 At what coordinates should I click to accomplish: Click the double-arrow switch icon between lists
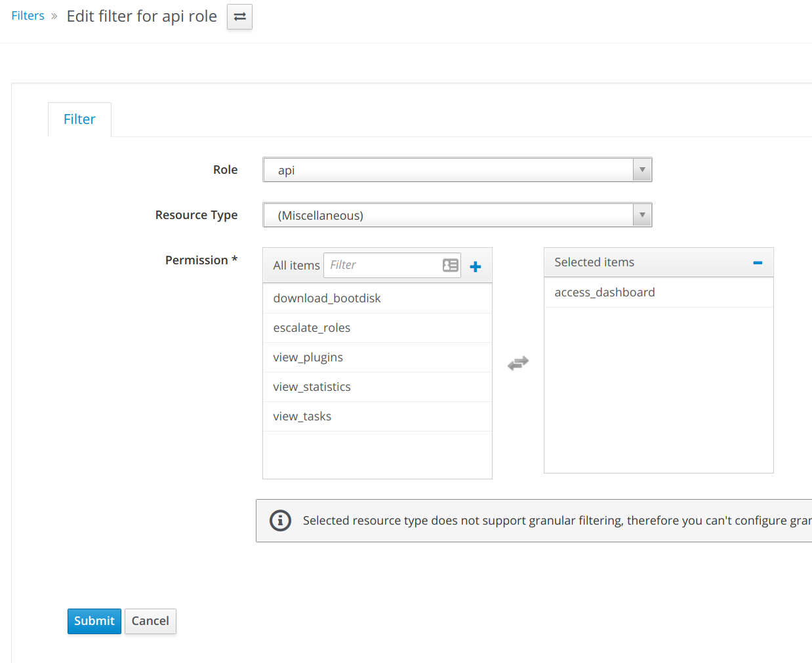(x=518, y=363)
